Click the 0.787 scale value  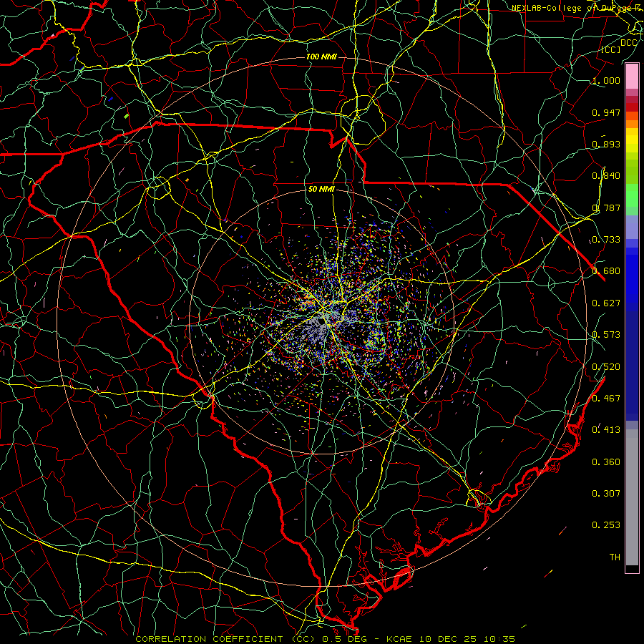(606, 208)
